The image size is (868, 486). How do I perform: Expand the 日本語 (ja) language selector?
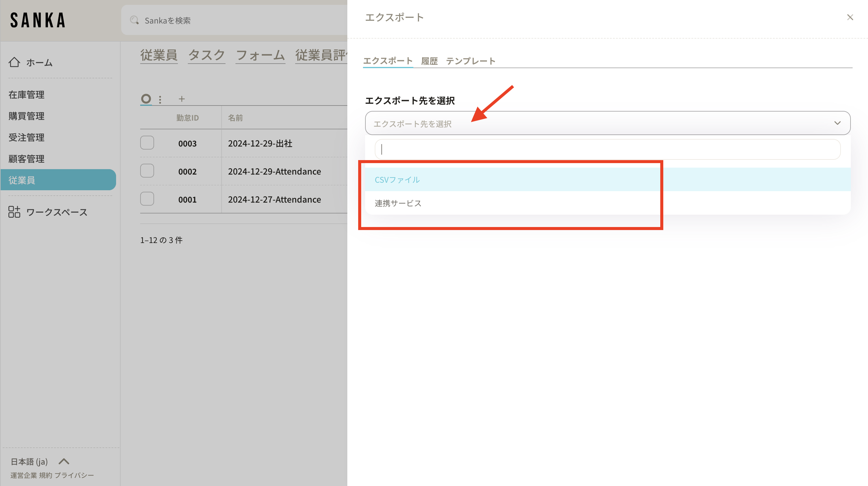click(x=40, y=461)
